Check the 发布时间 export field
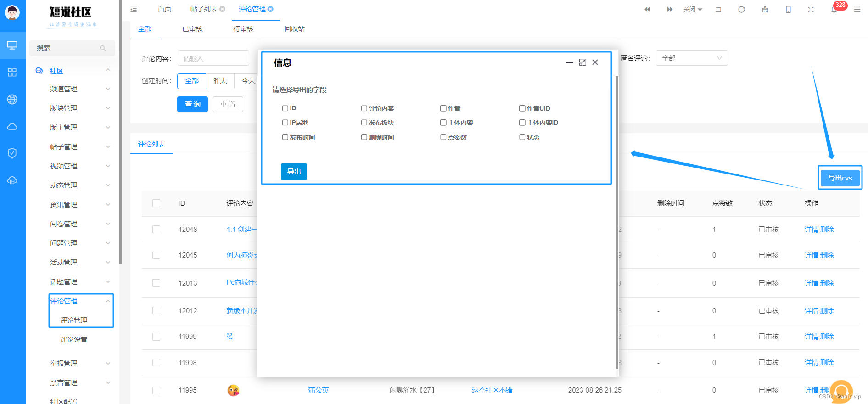The image size is (868, 404). click(x=285, y=137)
